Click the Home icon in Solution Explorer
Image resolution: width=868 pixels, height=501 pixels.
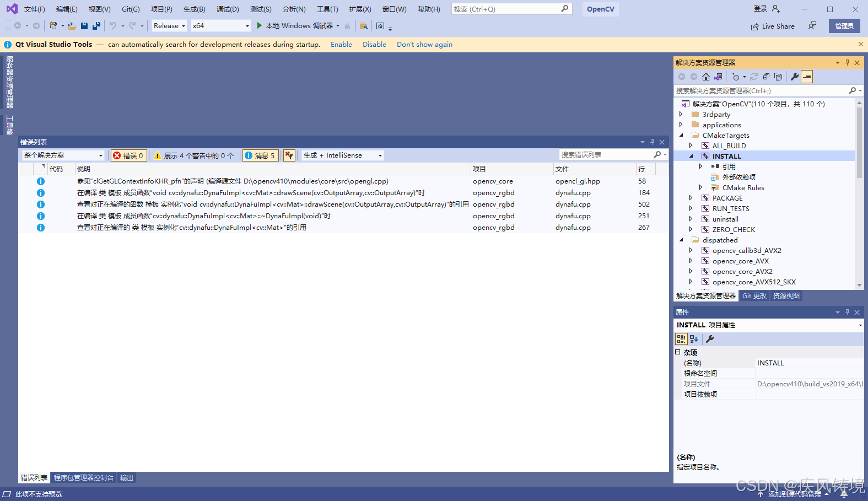pos(706,77)
